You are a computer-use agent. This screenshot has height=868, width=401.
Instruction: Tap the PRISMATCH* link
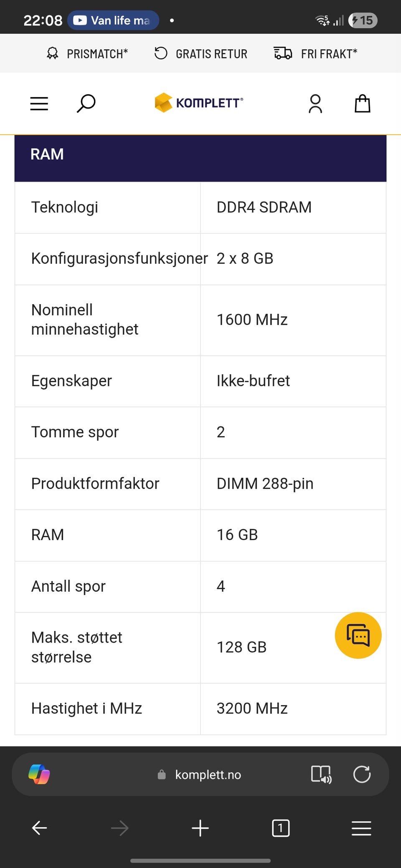click(87, 54)
